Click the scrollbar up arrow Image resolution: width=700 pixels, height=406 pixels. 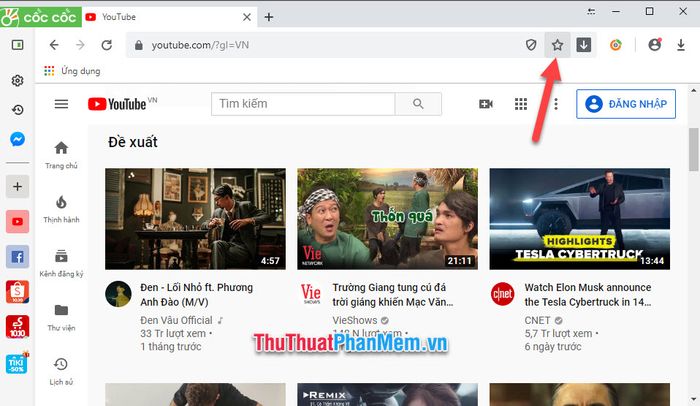(694, 90)
